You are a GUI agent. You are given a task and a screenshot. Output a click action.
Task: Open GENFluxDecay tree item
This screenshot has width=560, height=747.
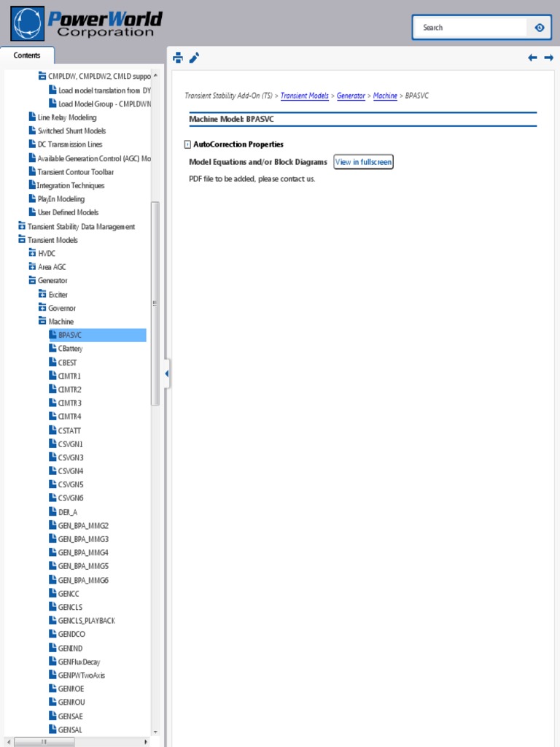point(79,661)
